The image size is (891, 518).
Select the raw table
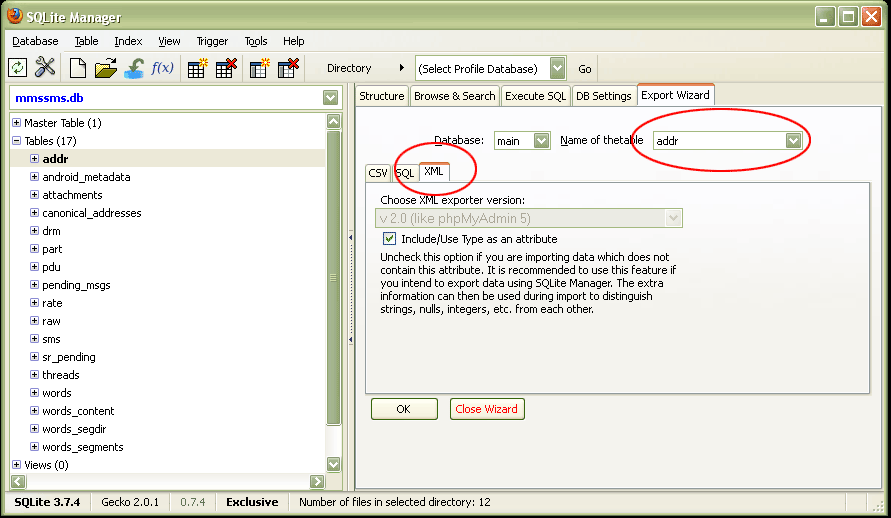tap(51, 321)
